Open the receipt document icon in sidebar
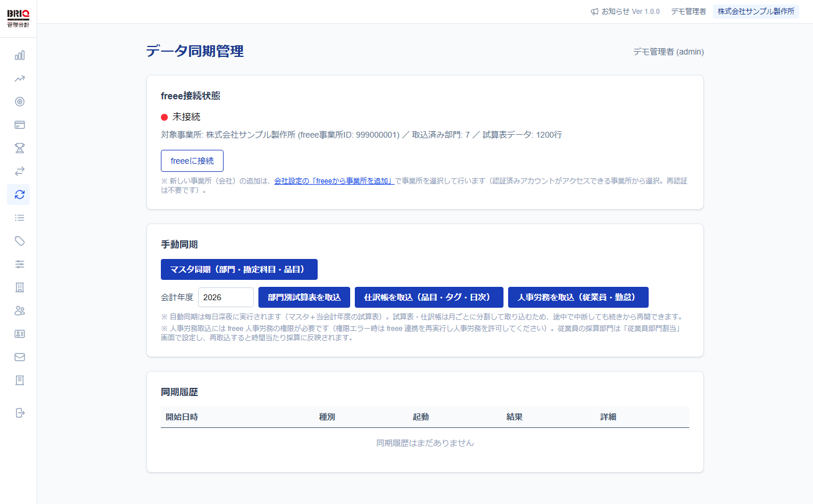 pyautogui.click(x=19, y=380)
